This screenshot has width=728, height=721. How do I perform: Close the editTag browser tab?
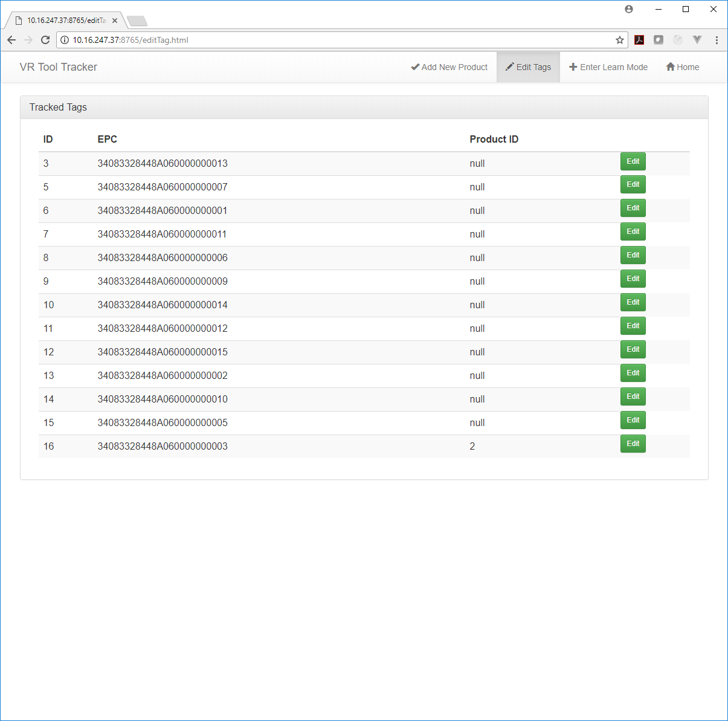pyautogui.click(x=115, y=21)
